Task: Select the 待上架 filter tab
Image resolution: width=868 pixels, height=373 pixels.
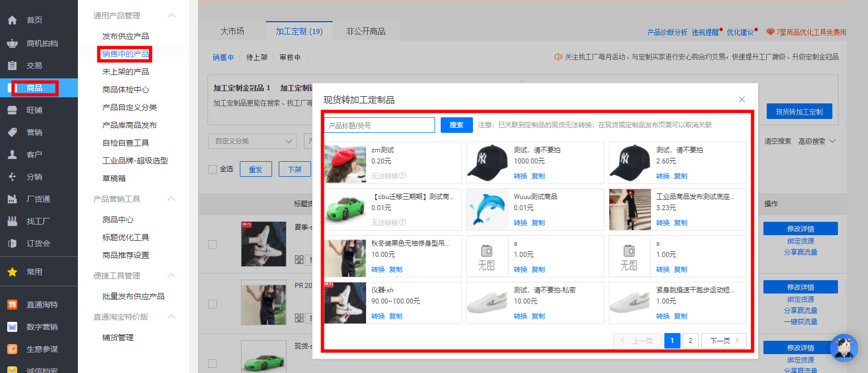Action: tap(257, 57)
